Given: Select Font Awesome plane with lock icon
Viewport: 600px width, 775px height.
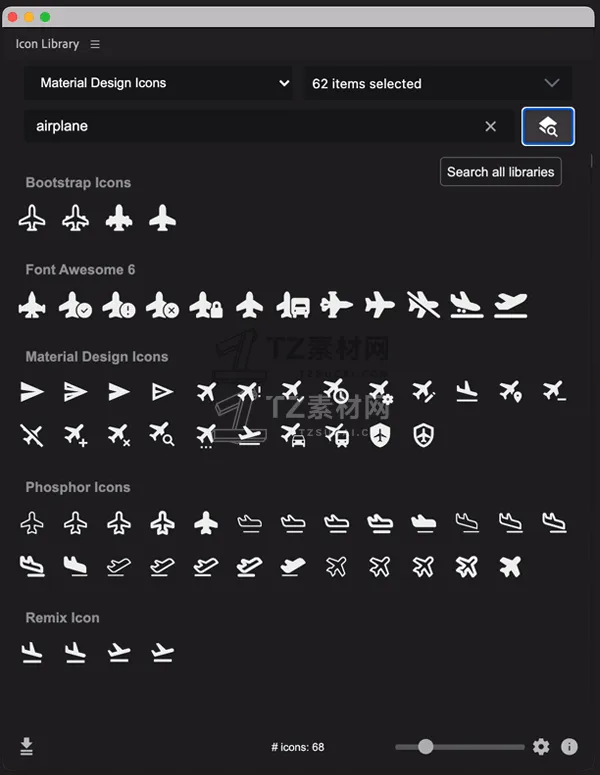Looking at the screenshot, I should [206, 305].
